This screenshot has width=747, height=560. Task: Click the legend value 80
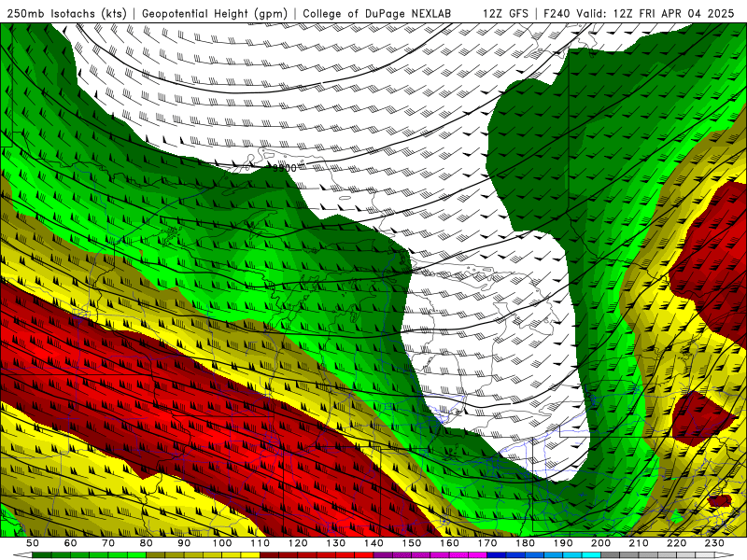coord(147,543)
